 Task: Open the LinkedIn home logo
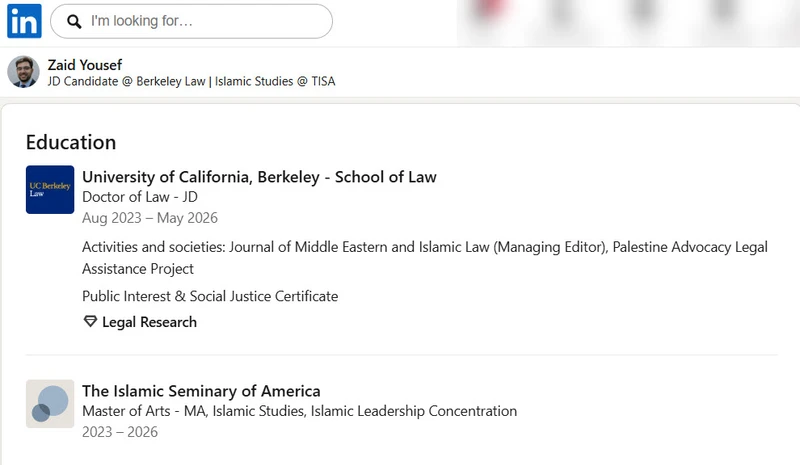point(24,21)
